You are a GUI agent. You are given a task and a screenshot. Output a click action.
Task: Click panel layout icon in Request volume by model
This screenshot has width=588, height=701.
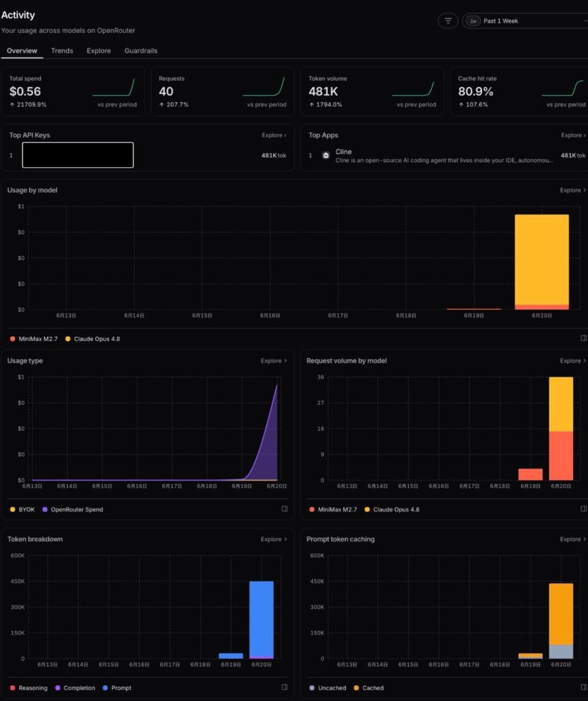click(583, 509)
